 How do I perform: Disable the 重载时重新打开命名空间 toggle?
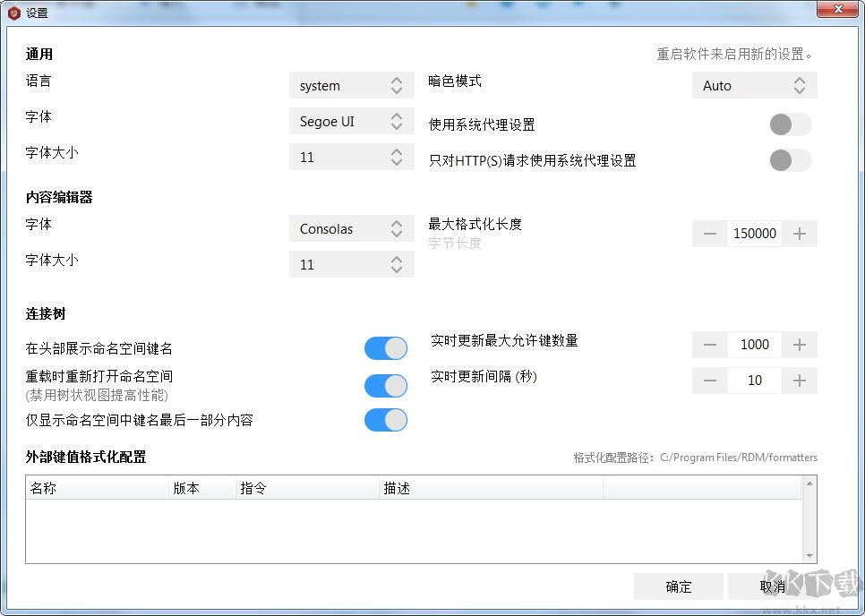[385, 386]
